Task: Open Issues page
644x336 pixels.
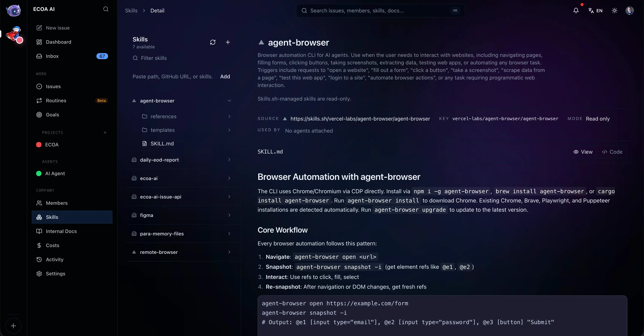Action: (x=72, y=86)
